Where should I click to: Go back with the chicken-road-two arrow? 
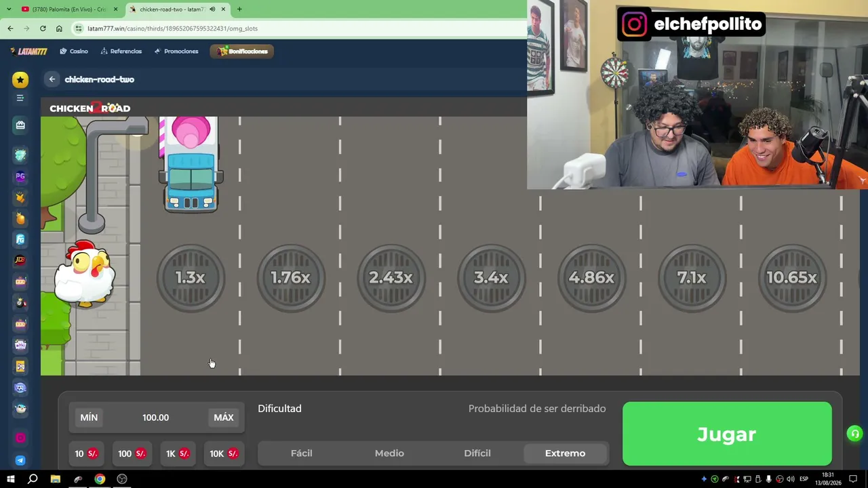click(x=52, y=79)
